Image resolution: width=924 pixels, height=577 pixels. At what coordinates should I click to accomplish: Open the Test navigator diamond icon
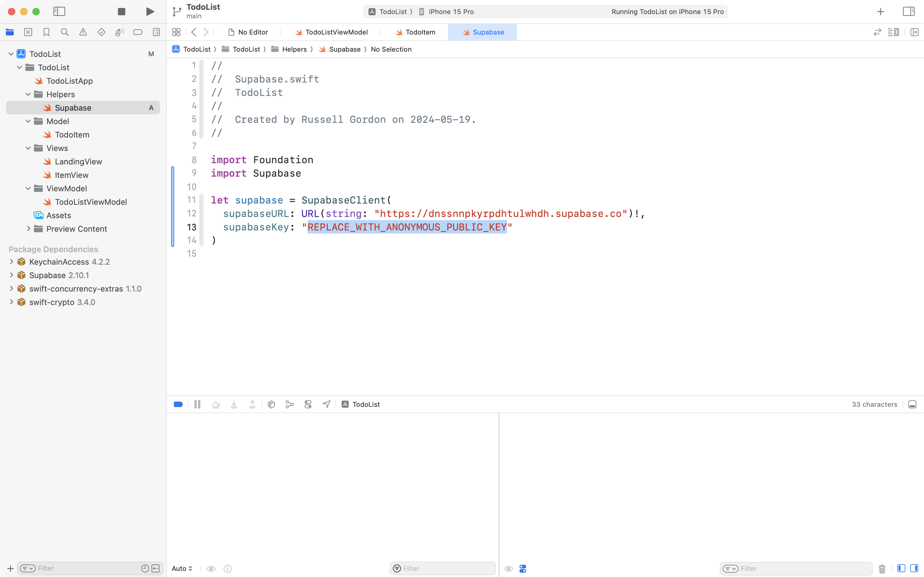pyautogui.click(x=101, y=32)
